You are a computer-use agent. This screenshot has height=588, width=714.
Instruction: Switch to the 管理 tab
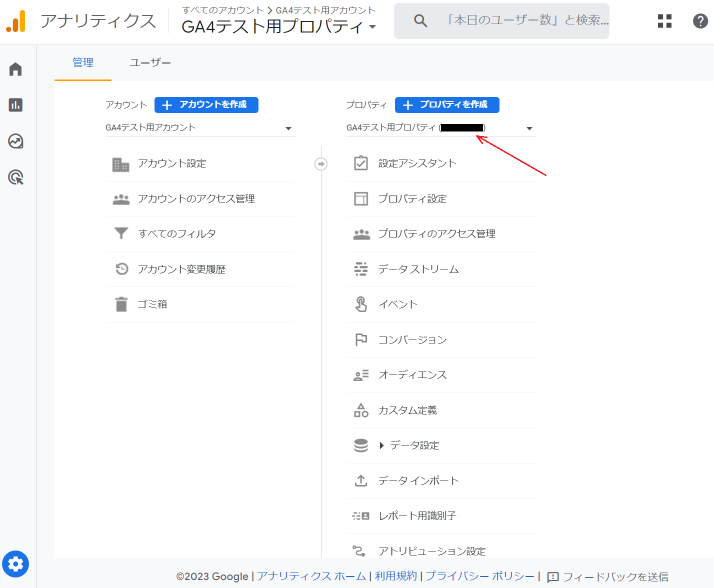pos(83,62)
